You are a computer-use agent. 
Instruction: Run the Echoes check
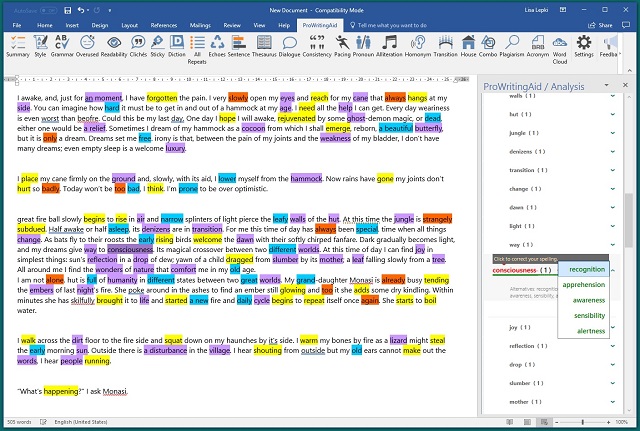pos(217,46)
